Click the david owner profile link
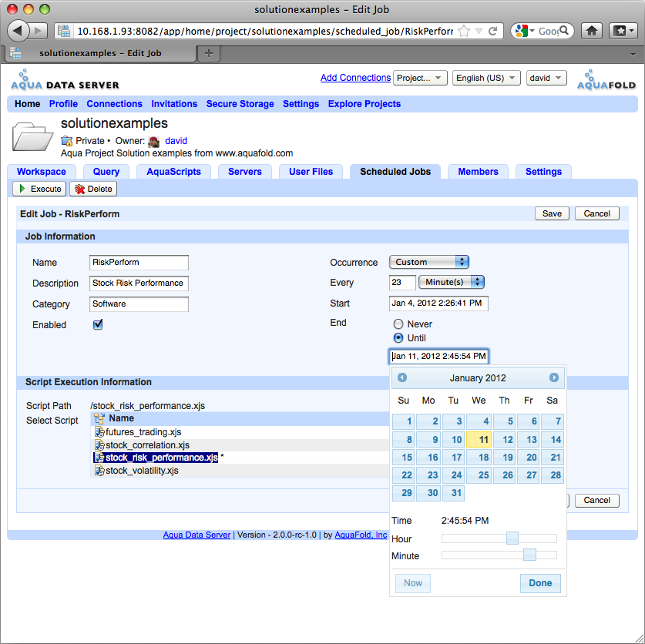 pos(176,141)
